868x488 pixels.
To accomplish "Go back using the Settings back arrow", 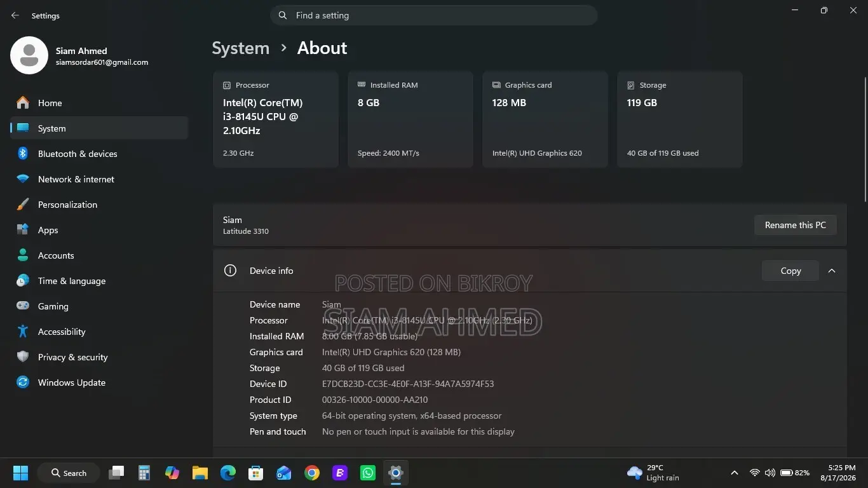I will click(15, 15).
